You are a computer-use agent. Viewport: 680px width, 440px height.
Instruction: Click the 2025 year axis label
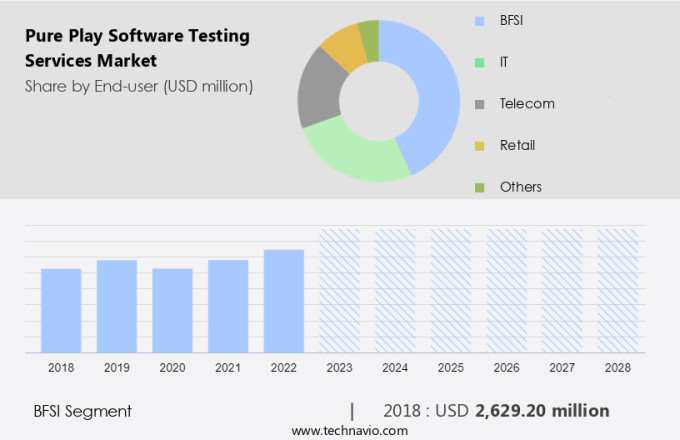tap(450, 368)
